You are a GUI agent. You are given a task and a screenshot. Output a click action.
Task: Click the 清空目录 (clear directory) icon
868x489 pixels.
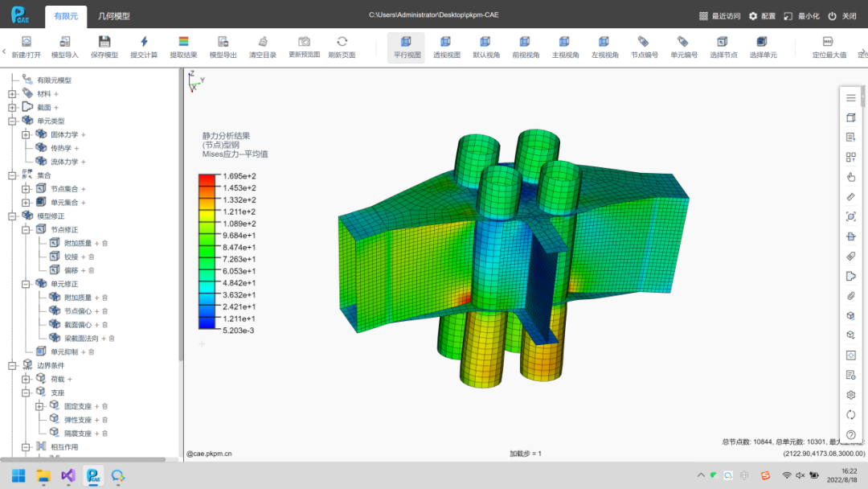[x=263, y=42]
